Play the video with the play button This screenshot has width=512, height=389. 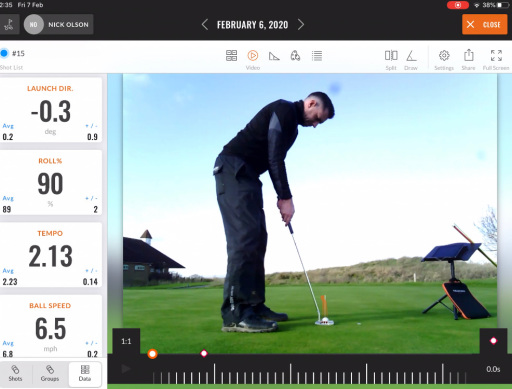126,369
